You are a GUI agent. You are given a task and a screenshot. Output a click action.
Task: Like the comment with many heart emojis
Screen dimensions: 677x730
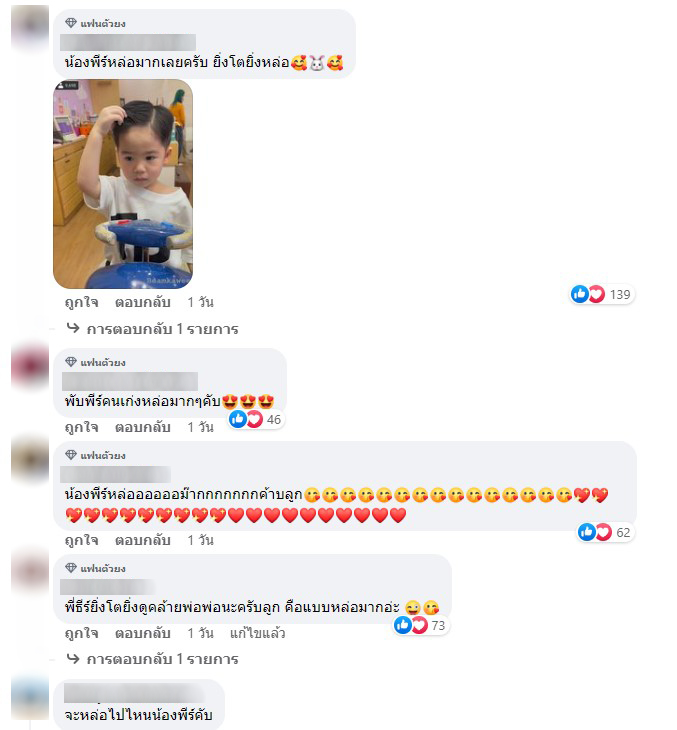pos(81,540)
